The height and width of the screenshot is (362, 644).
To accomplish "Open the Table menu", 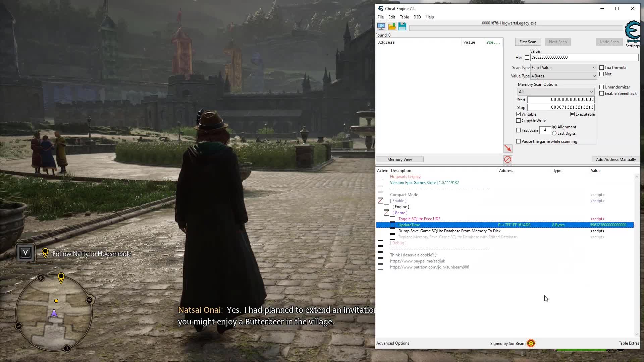I will [x=404, y=17].
